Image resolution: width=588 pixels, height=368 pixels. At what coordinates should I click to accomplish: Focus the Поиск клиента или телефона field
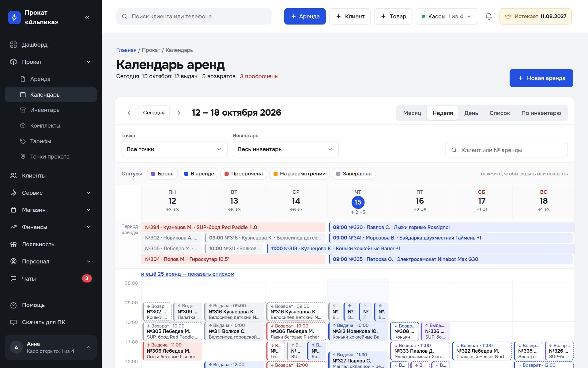click(x=194, y=16)
